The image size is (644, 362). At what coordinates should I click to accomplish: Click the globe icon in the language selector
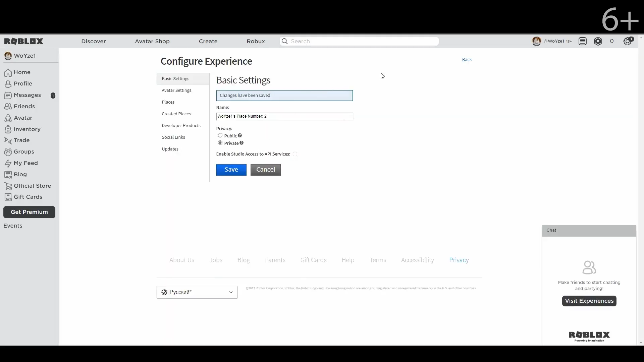click(x=164, y=292)
